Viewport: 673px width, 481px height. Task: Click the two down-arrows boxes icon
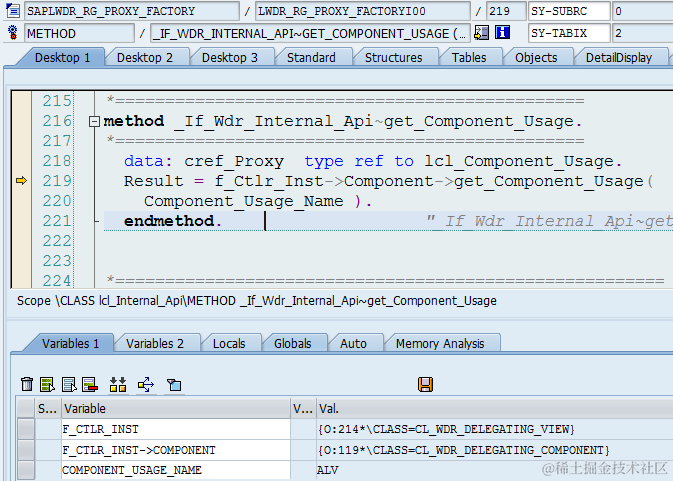118,384
